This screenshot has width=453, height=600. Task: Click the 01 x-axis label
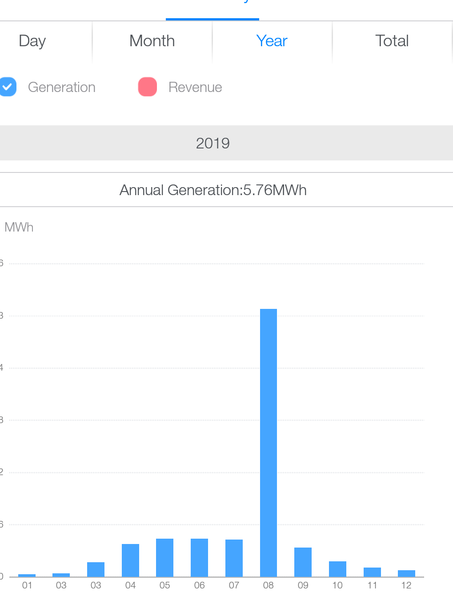(27, 585)
